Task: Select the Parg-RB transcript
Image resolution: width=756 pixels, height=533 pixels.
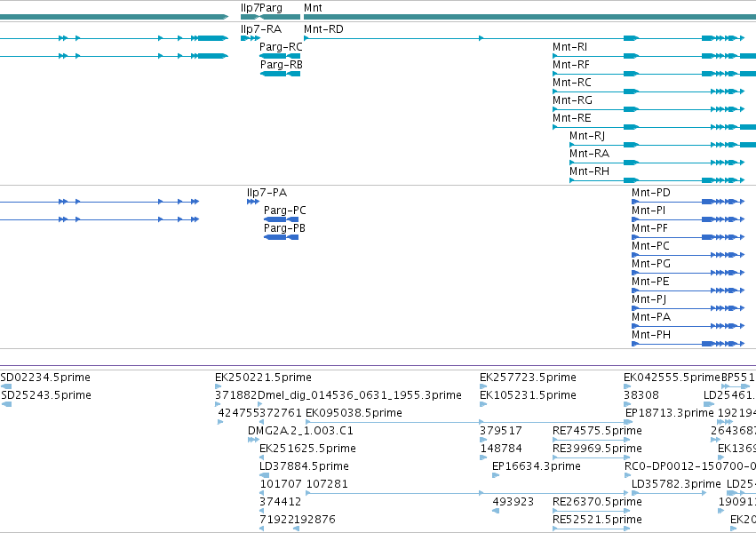Action: [281, 65]
